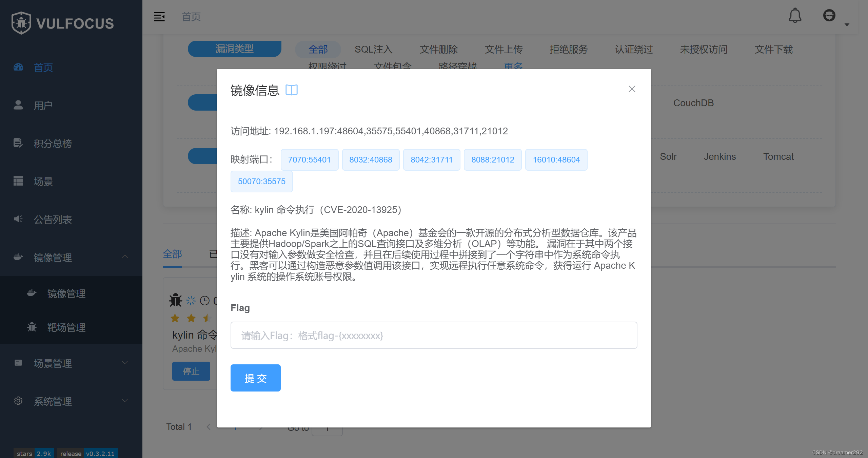
Task: Click the 50070:35575 port mapping tag
Action: point(261,182)
